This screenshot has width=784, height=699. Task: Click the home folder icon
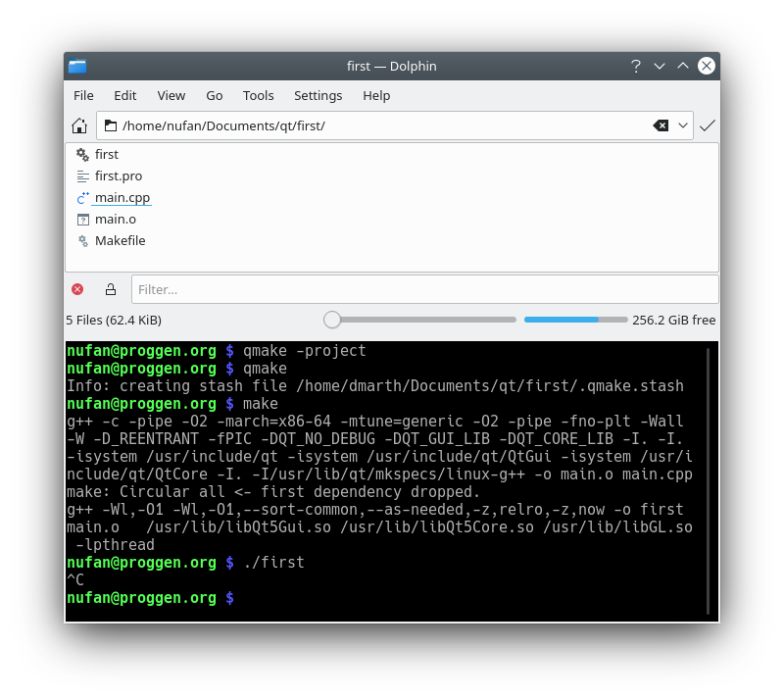pos(79,125)
